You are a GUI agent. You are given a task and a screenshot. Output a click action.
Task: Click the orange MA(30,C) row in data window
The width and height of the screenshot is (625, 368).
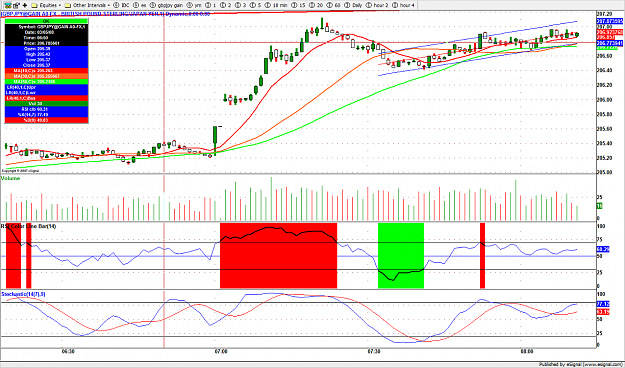(46, 76)
